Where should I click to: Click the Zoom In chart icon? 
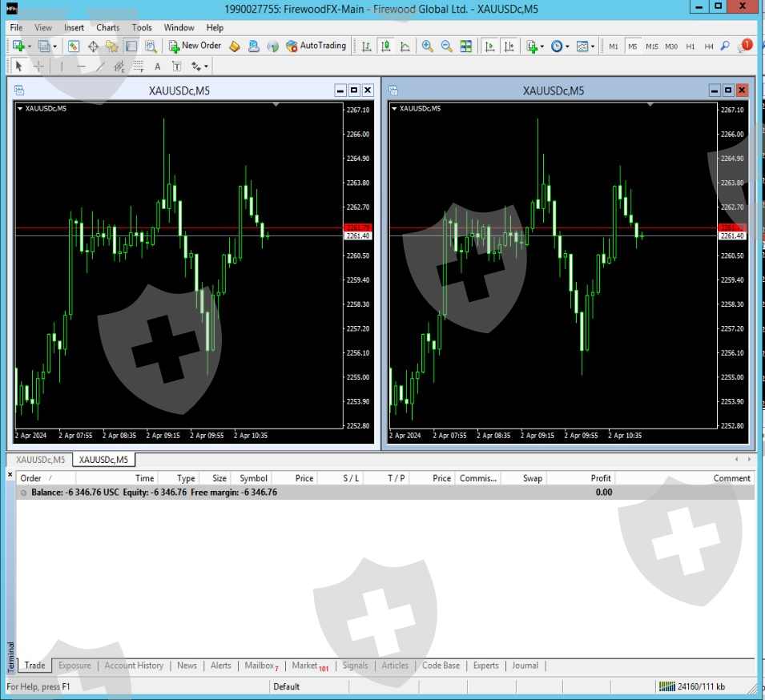click(427, 46)
